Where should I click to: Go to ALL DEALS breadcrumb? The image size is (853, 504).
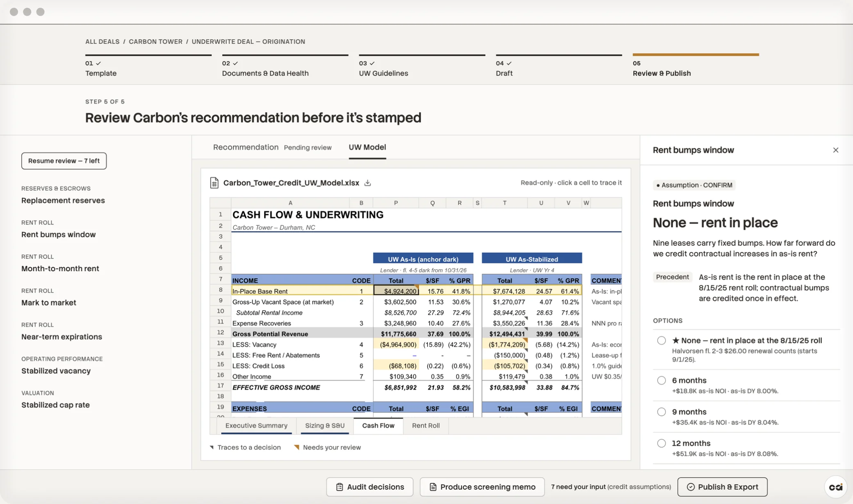pyautogui.click(x=102, y=41)
